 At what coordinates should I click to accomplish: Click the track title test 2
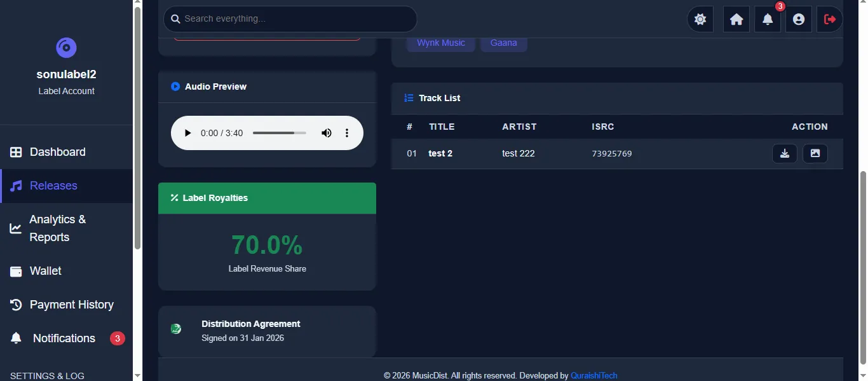pos(440,153)
